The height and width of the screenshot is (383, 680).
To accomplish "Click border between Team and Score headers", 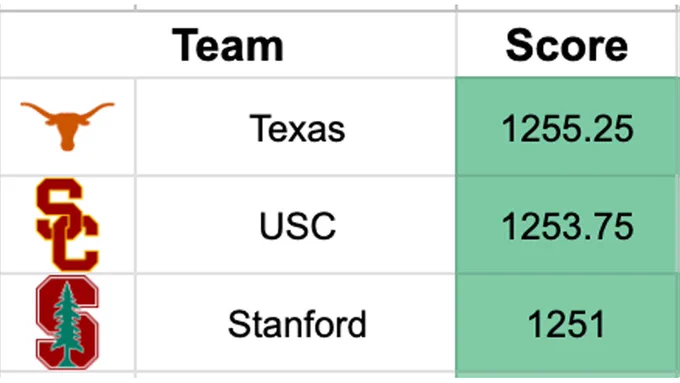I will point(456,45).
